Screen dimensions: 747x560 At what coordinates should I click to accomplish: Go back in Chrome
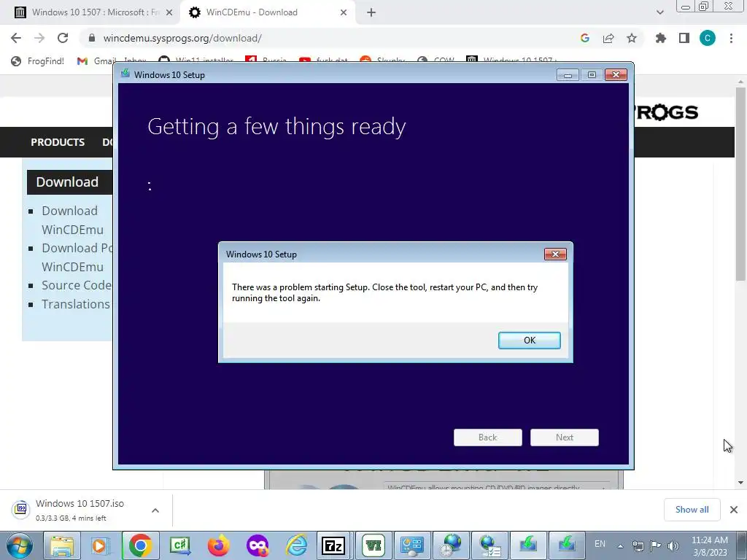point(16,38)
